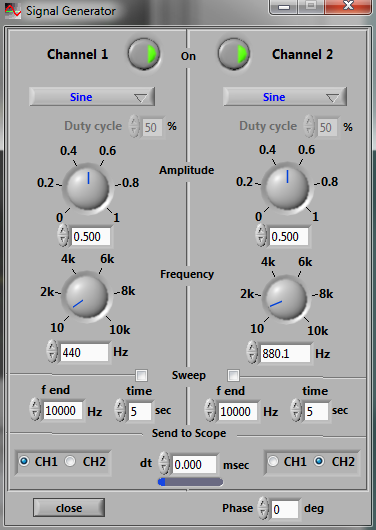Close the Signal Generator window with X
Image resolution: width=376 pixels, height=530 pixels.
[x=348, y=6]
